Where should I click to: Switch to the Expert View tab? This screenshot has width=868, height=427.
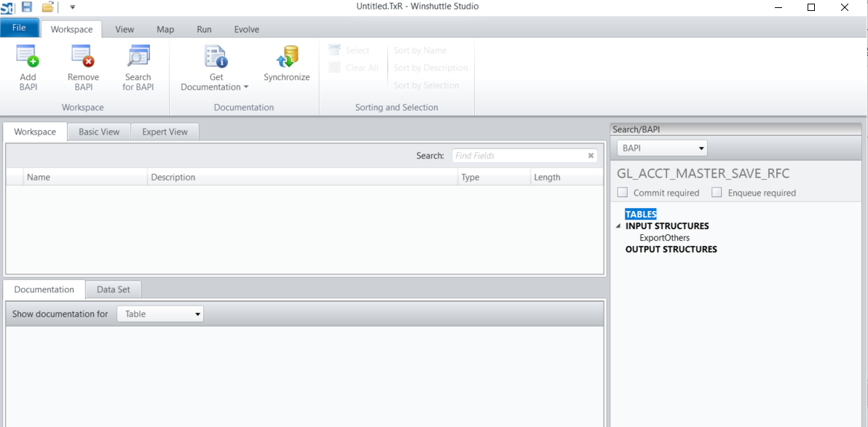click(x=165, y=132)
